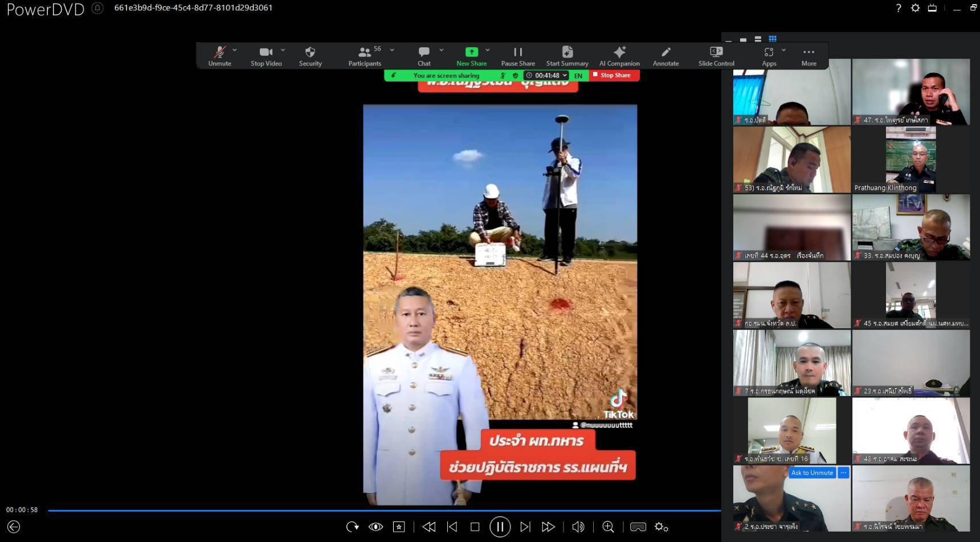This screenshot has height=542, width=980.
Task: Stop playback in PowerDVD
Action: pyautogui.click(x=475, y=527)
